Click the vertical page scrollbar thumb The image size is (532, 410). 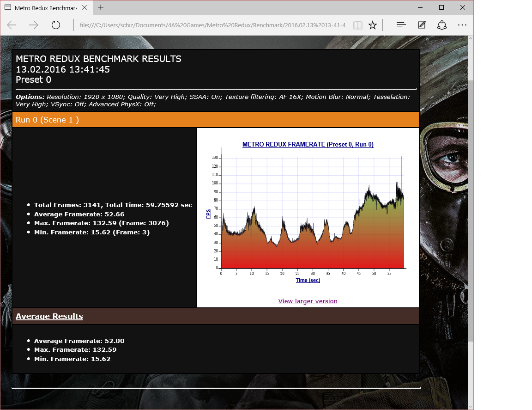click(471, 211)
